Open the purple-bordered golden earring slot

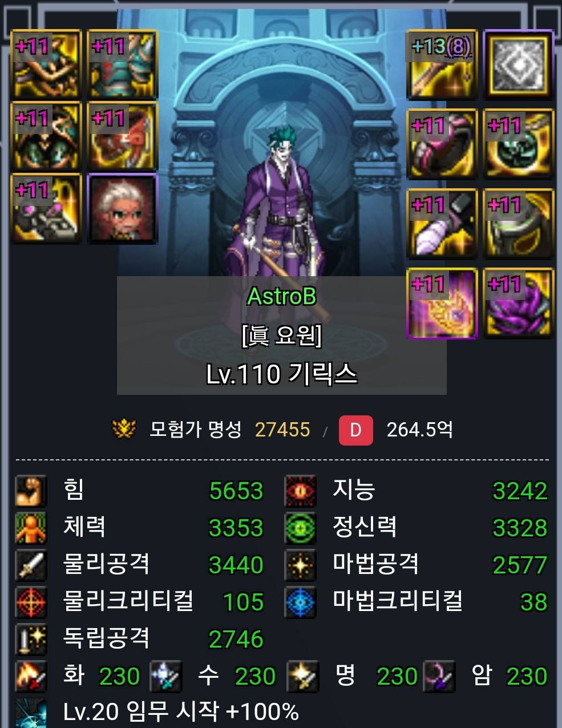(x=442, y=304)
